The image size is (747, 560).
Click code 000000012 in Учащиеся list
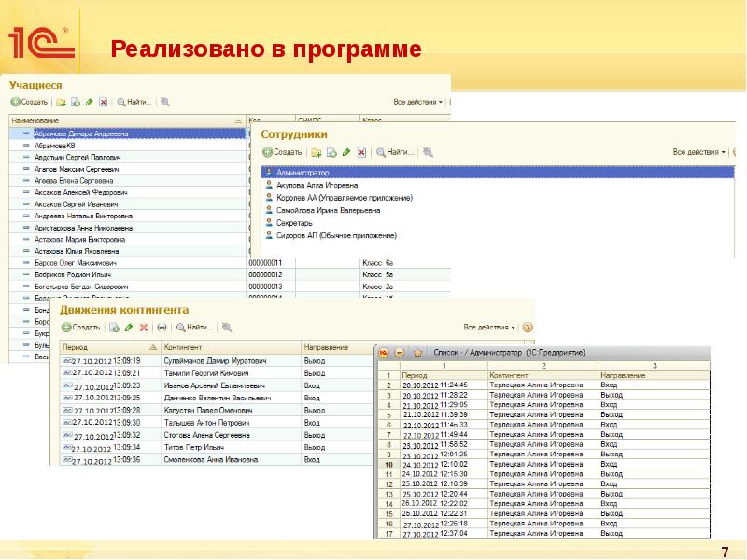point(265,274)
